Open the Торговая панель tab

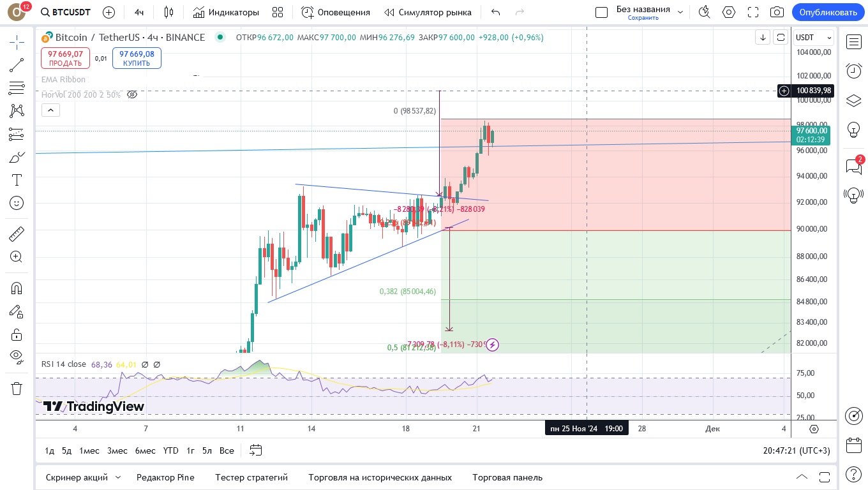507,477
